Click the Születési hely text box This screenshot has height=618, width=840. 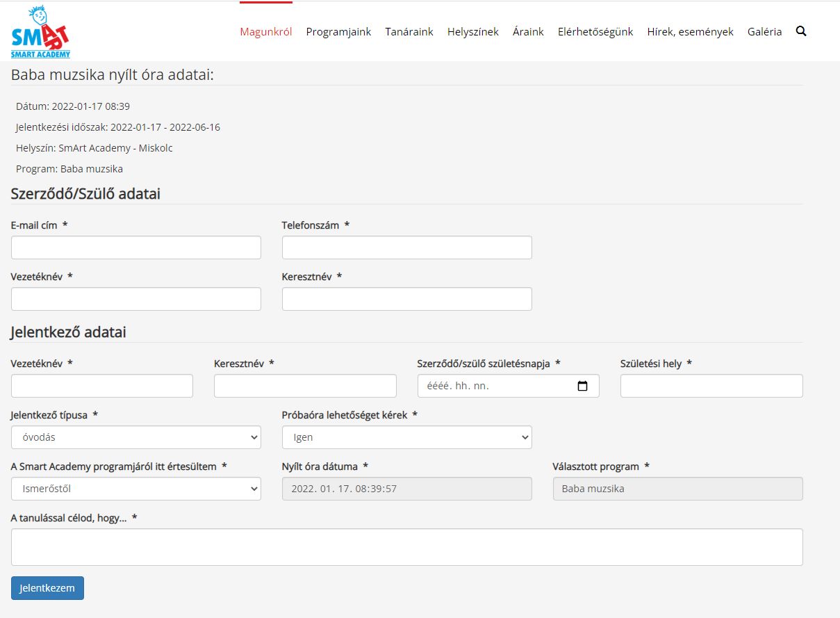(x=711, y=386)
